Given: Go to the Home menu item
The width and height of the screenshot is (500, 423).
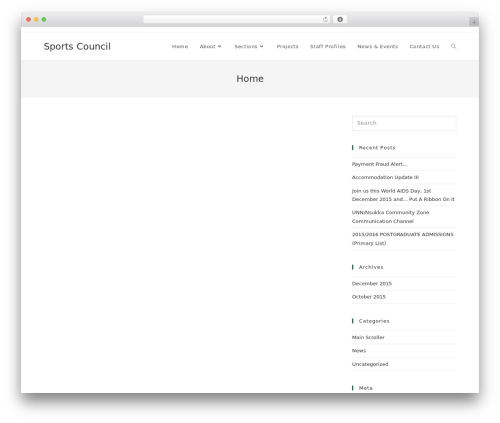Looking at the screenshot, I should pyautogui.click(x=180, y=46).
